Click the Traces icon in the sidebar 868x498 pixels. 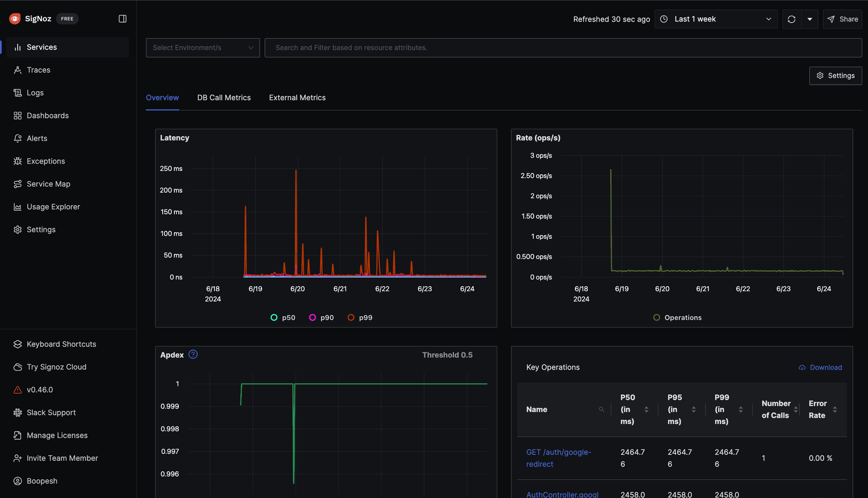click(17, 70)
